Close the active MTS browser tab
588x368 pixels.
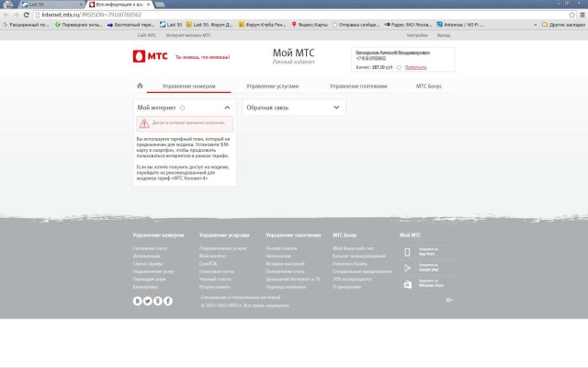(x=149, y=5)
